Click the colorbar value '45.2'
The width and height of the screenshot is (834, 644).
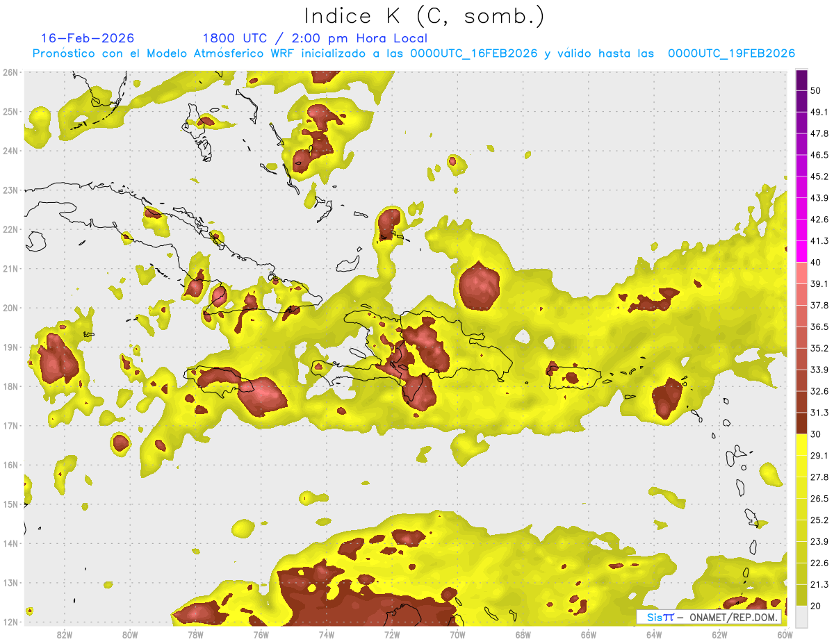click(x=819, y=176)
